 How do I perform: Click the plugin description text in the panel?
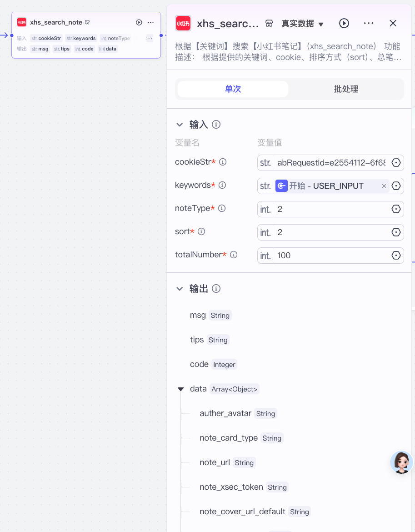(x=288, y=51)
